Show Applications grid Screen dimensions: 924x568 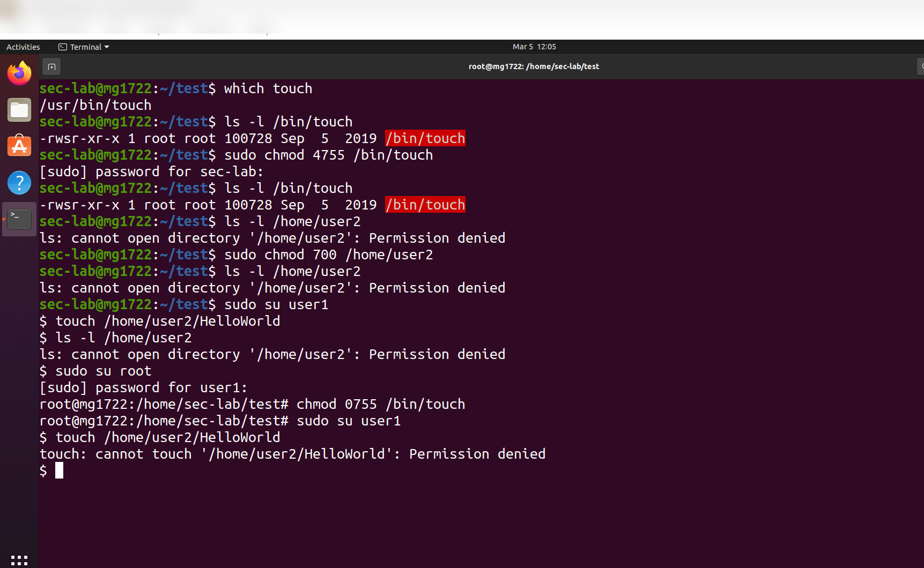[19, 560]
